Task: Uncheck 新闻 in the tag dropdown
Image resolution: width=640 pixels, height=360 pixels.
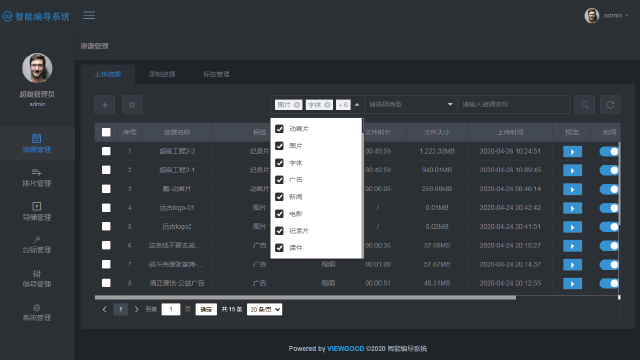Action: tap(279, 197)
